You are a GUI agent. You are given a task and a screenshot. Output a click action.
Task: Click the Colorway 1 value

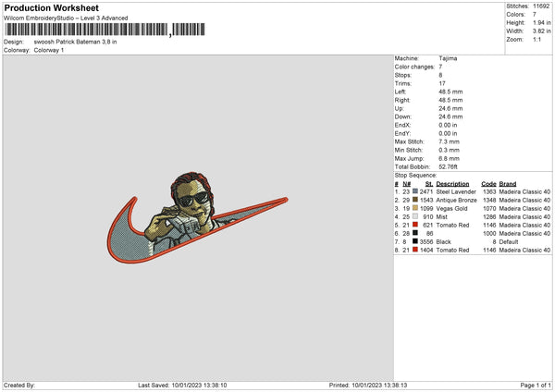(49, 50)
